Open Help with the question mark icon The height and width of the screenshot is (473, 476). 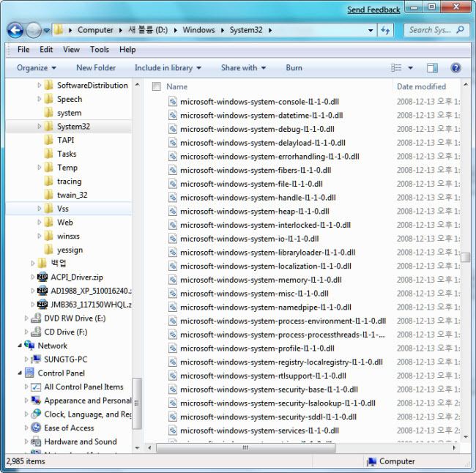(x=455, y=67)
